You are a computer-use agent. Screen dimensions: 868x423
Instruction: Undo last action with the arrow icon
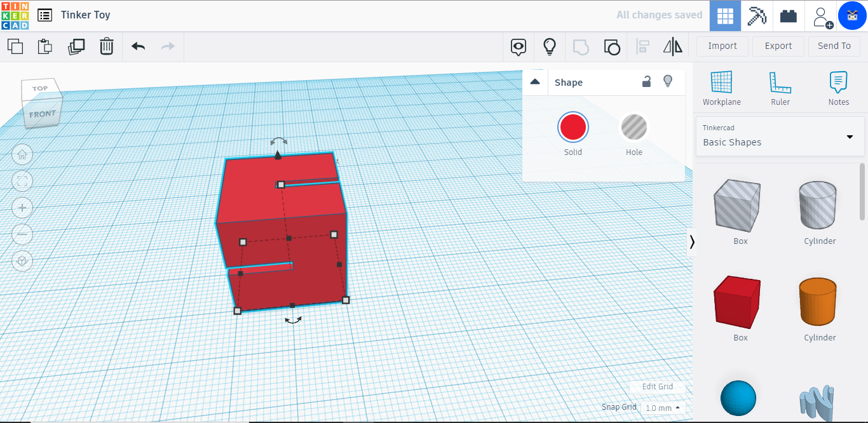click(x=138, y=46)
